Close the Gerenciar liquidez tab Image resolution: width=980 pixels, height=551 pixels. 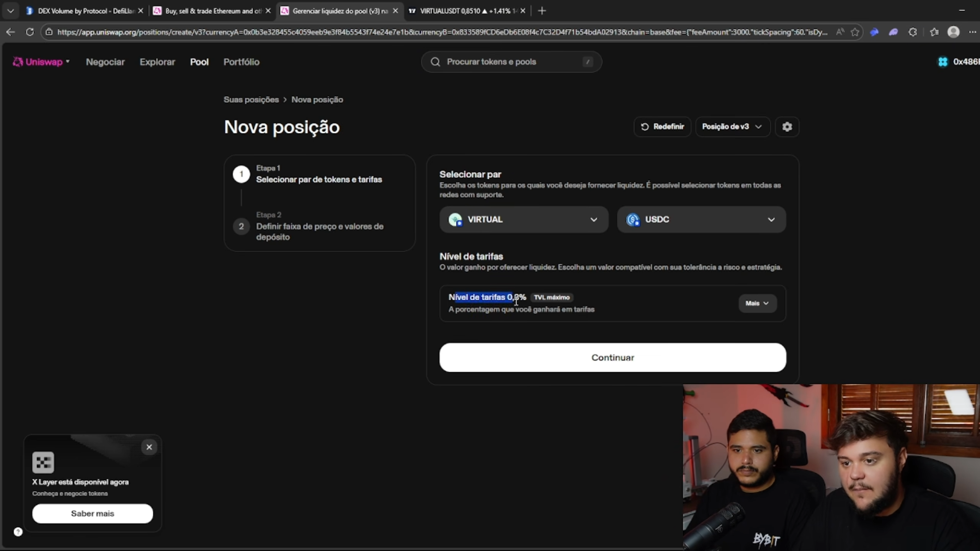point(395,11)
